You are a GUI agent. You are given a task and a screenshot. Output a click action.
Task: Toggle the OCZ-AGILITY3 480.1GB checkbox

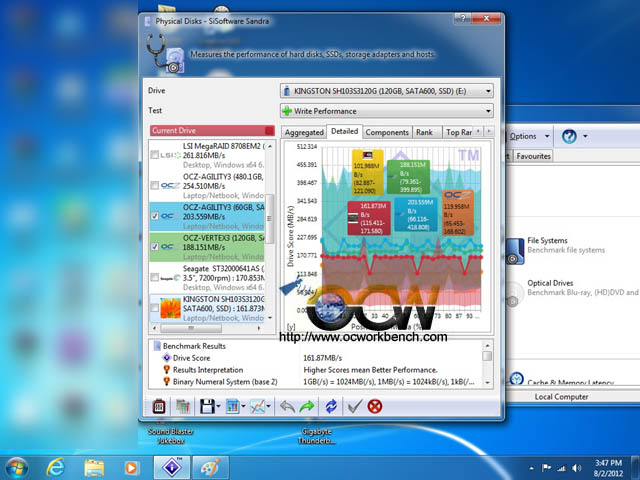[x=154, y=186]
